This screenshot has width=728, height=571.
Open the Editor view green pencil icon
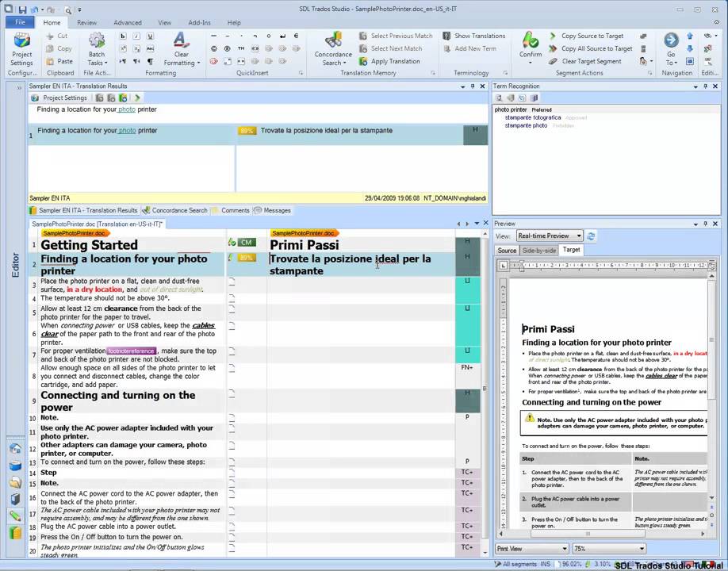tap(15, 515)
